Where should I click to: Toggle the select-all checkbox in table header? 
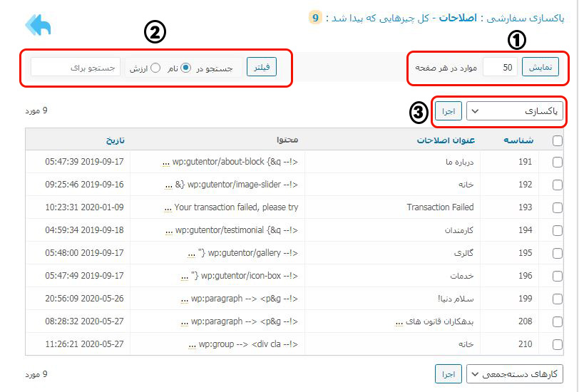coord(557,140)
